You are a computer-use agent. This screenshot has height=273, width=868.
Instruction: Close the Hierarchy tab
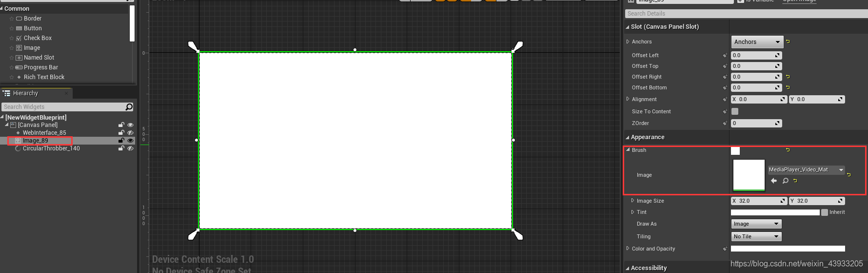(x=66, y=93)
